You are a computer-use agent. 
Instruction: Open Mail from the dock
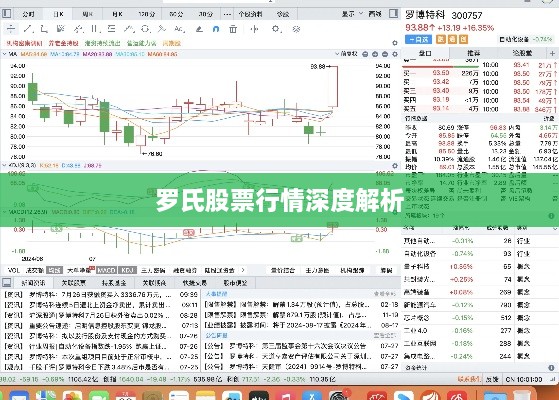click(x=19, y=396)
